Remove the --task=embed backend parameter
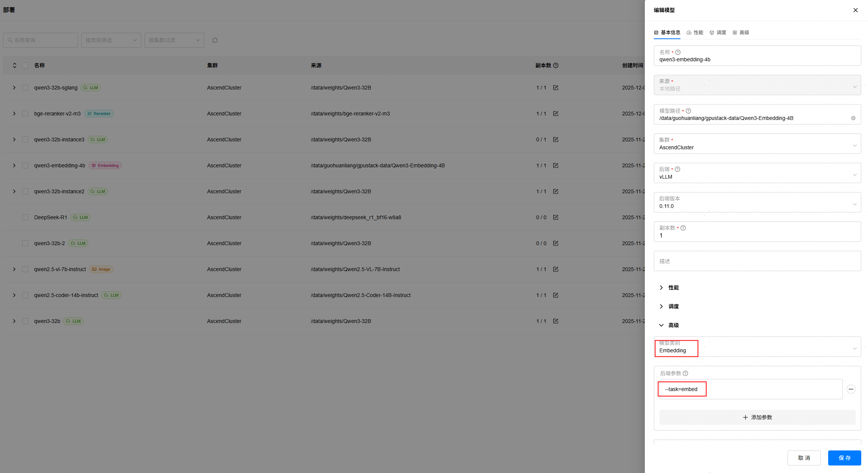The image size is (868, 473). tap(851, 389)
